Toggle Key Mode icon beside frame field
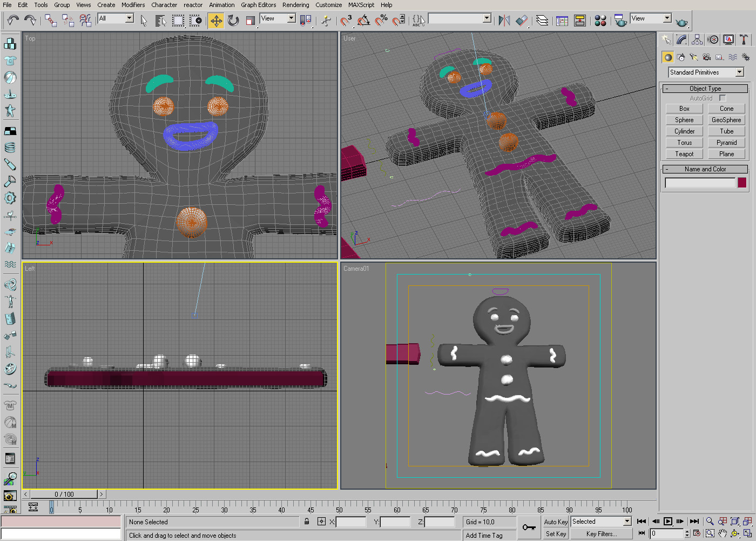Image resolution: width=756 pixels, height=541 pixels. click(642, 533)
